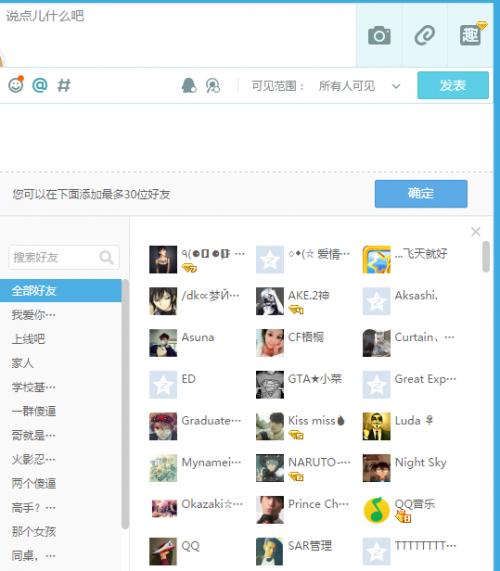The width and height of the screenshot is (500, 571).
Task: Choose friend QQ音乐
Action: point(399,510)
